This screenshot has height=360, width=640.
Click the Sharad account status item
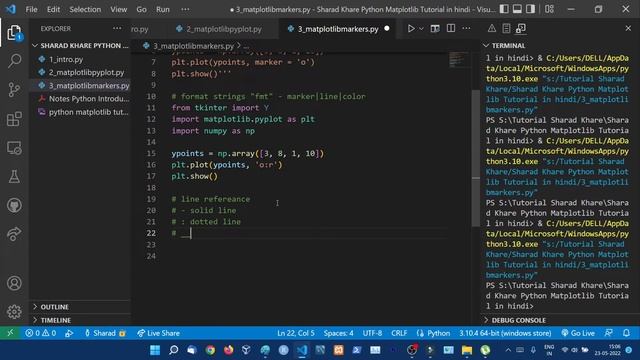(104, 333)
